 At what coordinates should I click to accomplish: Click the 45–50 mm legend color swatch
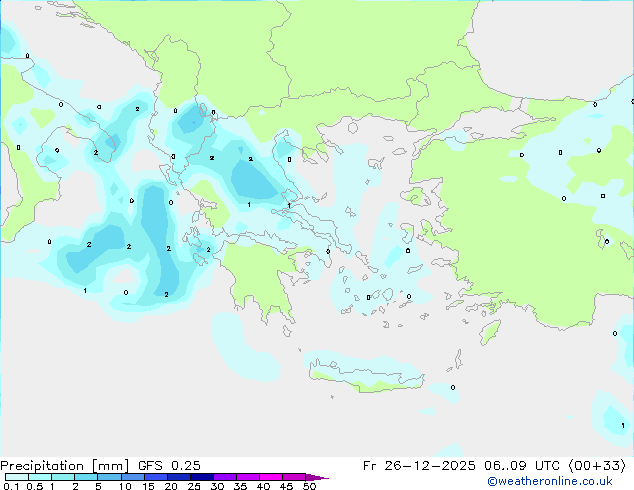(294, 477)
